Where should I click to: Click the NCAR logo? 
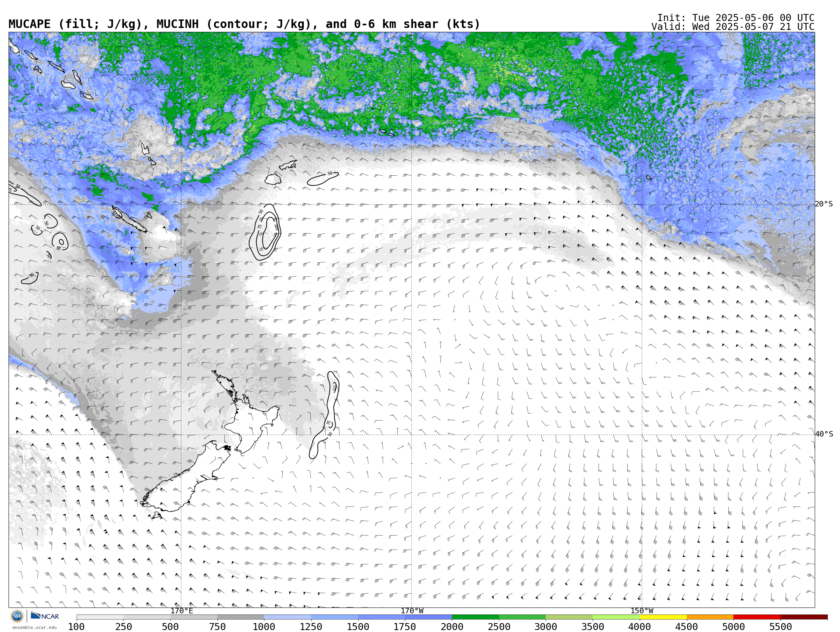[45, 616]
